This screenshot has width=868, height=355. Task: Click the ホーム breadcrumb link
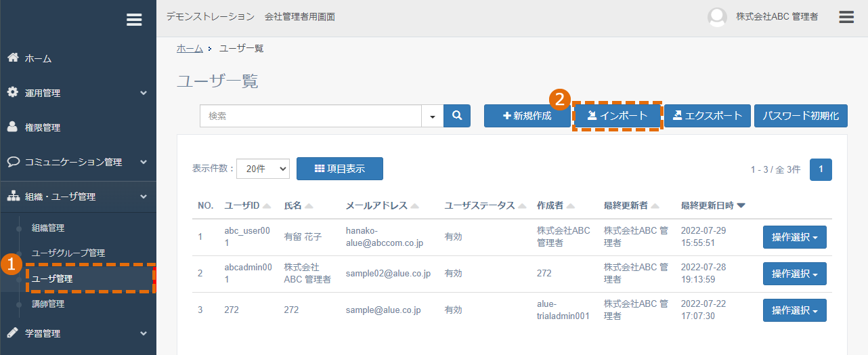pos(190,48)
